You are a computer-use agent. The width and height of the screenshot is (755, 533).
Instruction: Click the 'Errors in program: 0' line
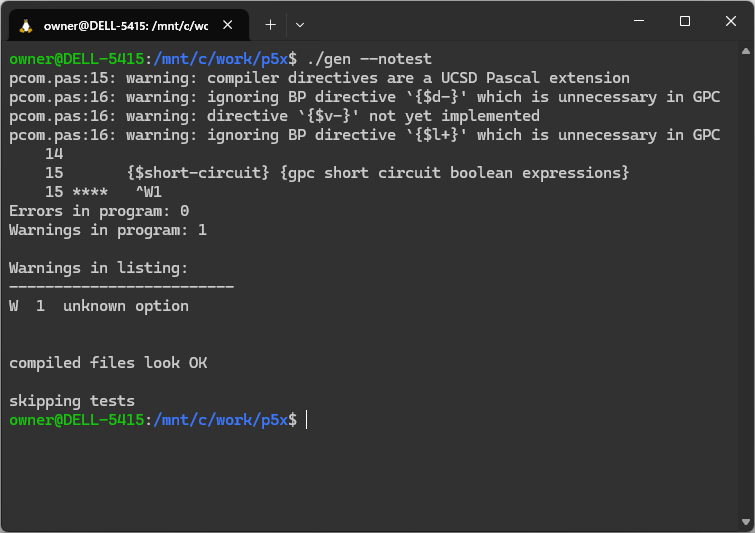(99, 211)
